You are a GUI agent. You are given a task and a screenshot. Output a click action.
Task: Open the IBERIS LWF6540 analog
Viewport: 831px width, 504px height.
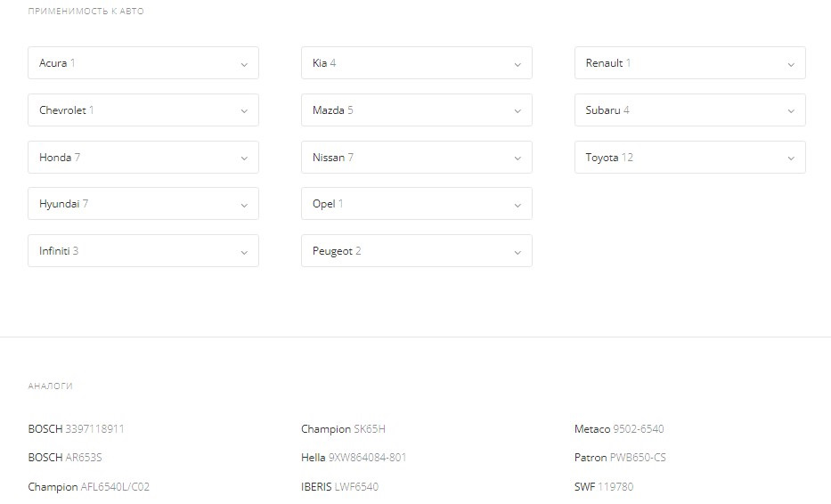pyautogui.click(x=339, y=487)
